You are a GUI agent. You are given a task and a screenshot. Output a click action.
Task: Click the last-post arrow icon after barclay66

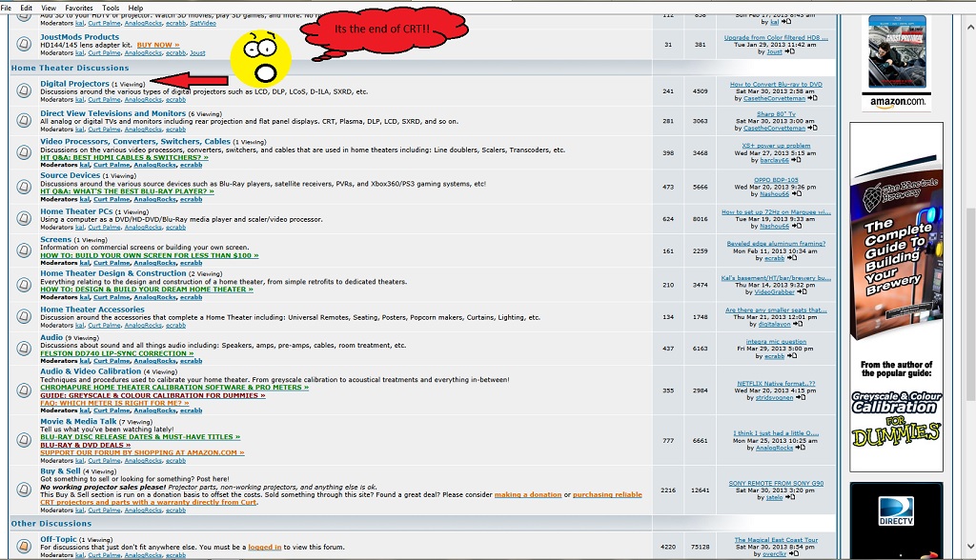796,160
